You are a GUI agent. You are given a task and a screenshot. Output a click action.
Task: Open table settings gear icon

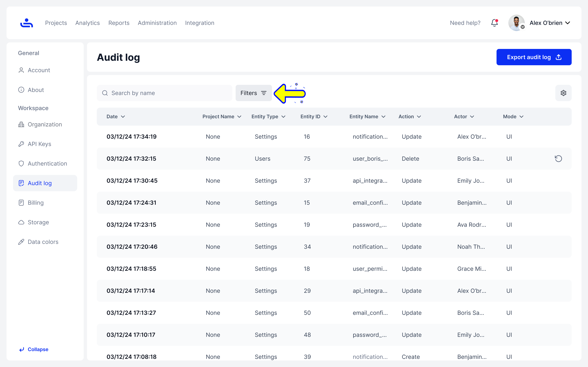coord(563,93)
